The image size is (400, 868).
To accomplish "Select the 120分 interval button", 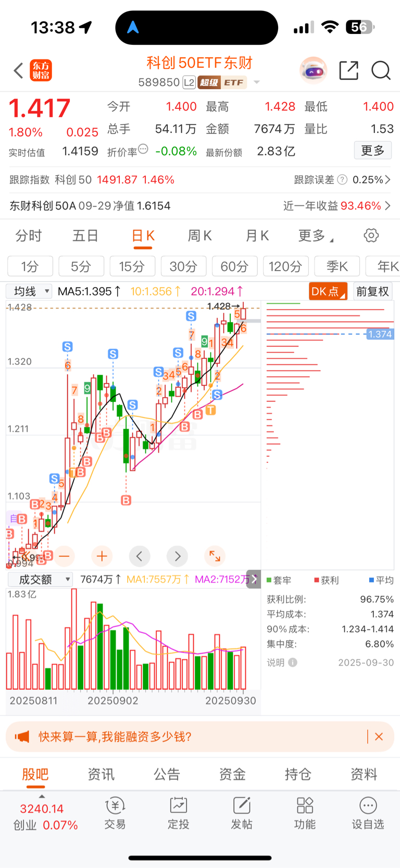I will (285, 266).
